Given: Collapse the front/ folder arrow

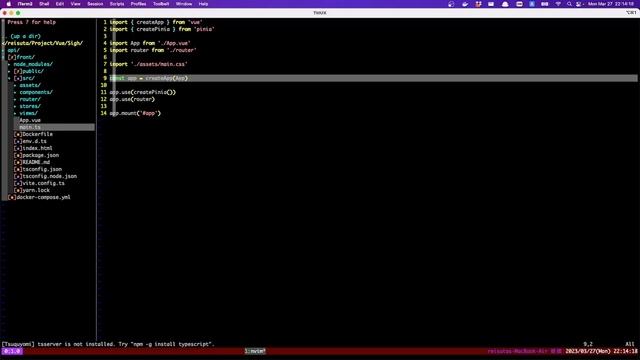Looking at the screenshot, I should coord(3,57).
